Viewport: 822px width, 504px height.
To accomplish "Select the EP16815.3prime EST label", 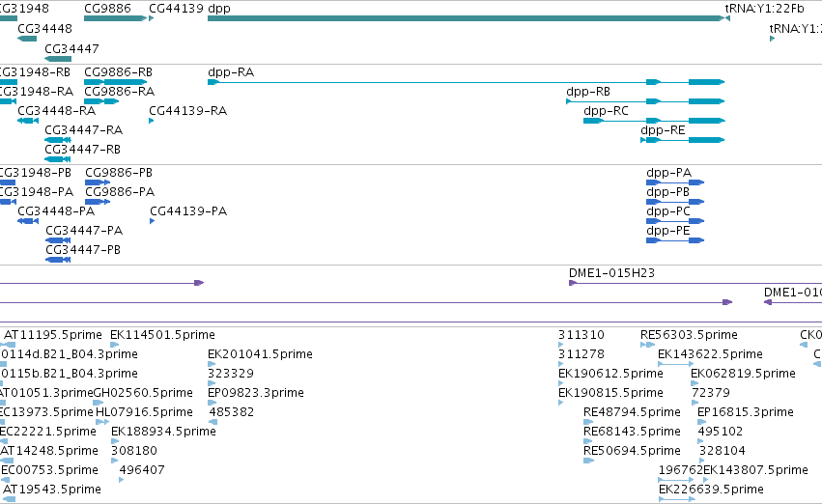I will click(x=746, y=412).
